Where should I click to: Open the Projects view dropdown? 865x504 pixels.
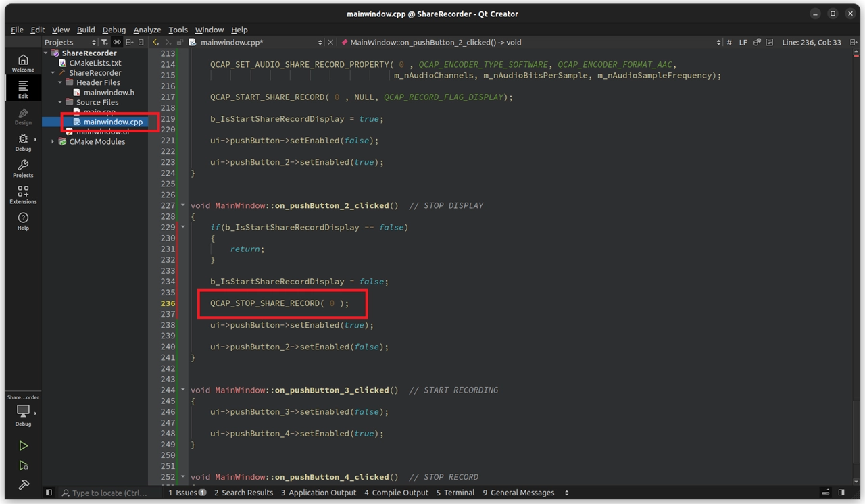70,42
